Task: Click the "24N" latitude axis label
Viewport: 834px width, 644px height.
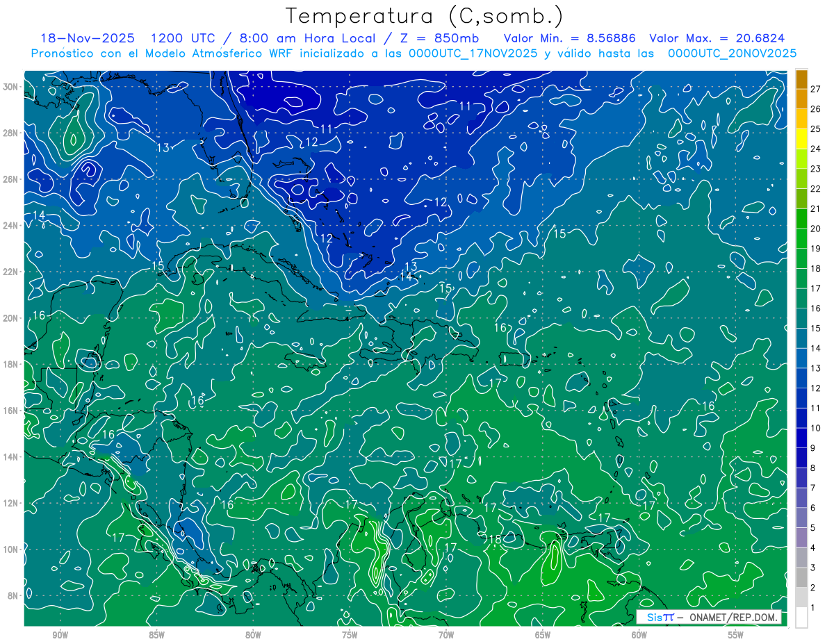Action: pos(11,225)
